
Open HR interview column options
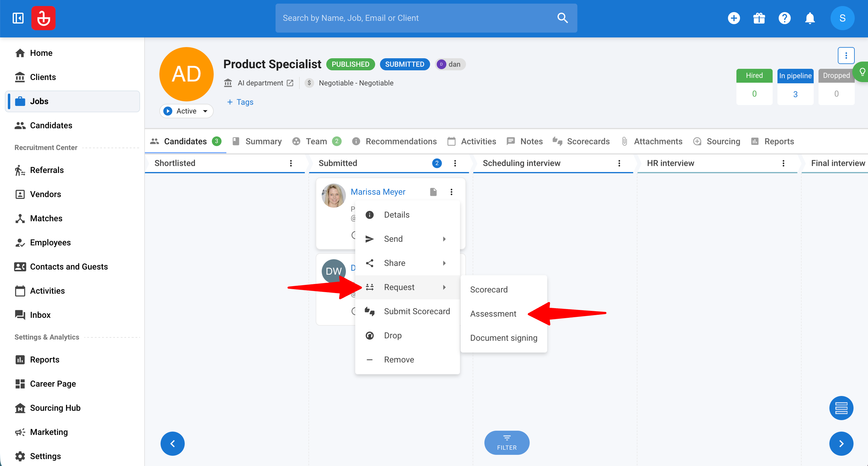pos(783,163)
